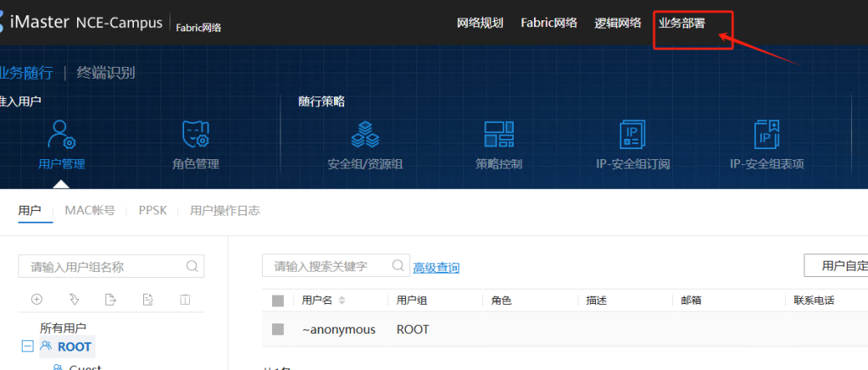
Task: Open 策略控制 policy control icon
Action: click(499, 135)
